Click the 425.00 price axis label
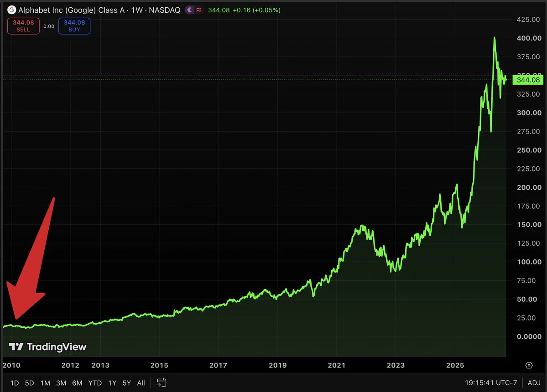 pyautogui.click(x=528, y=20)
